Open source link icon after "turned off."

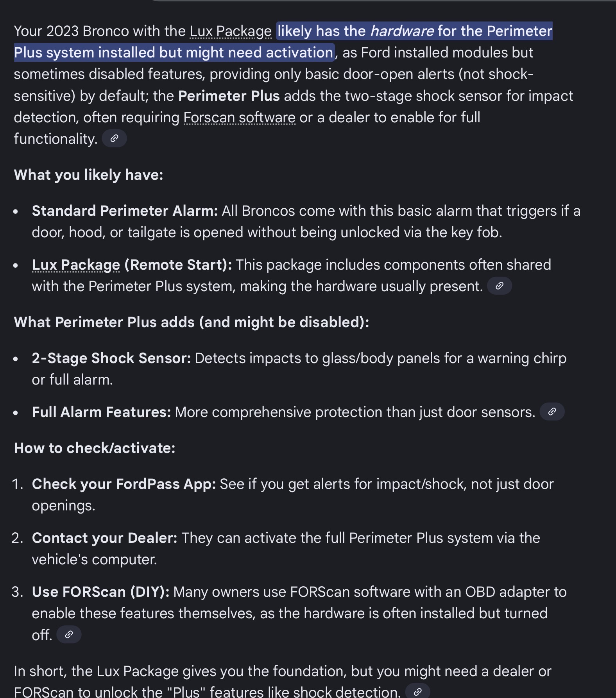69,635
